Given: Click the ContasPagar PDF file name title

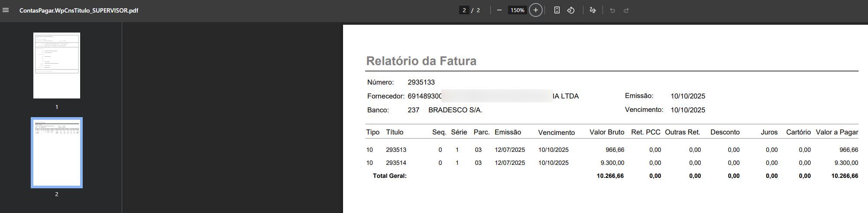Looking at the screenshot, I should point(79,10).
